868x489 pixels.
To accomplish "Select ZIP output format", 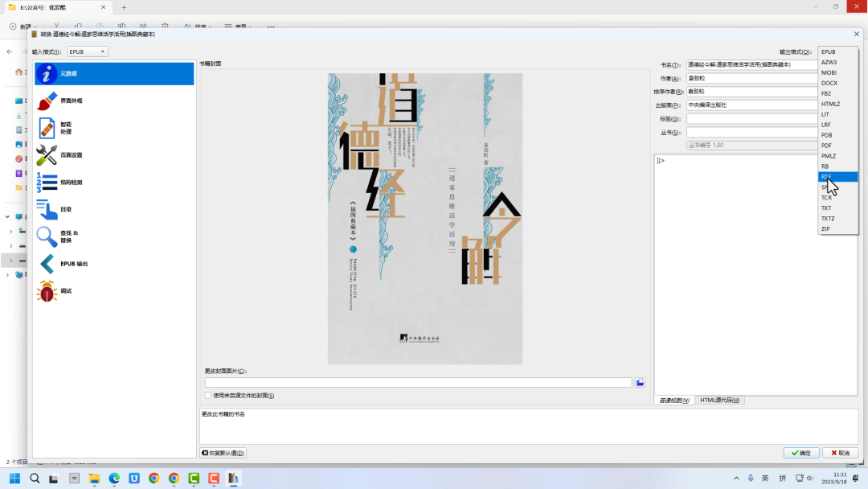I will [x=837, y=228].
